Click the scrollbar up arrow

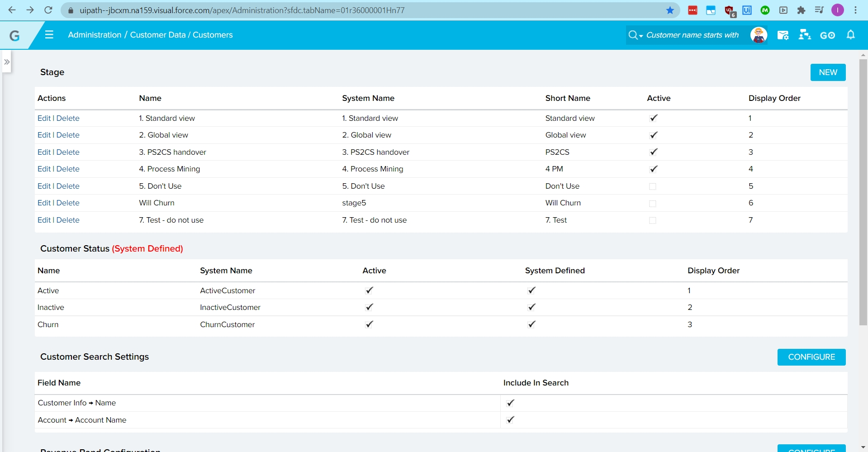pos(863,55)
